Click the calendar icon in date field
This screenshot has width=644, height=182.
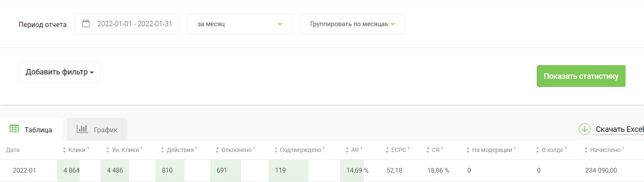point(86,24)
